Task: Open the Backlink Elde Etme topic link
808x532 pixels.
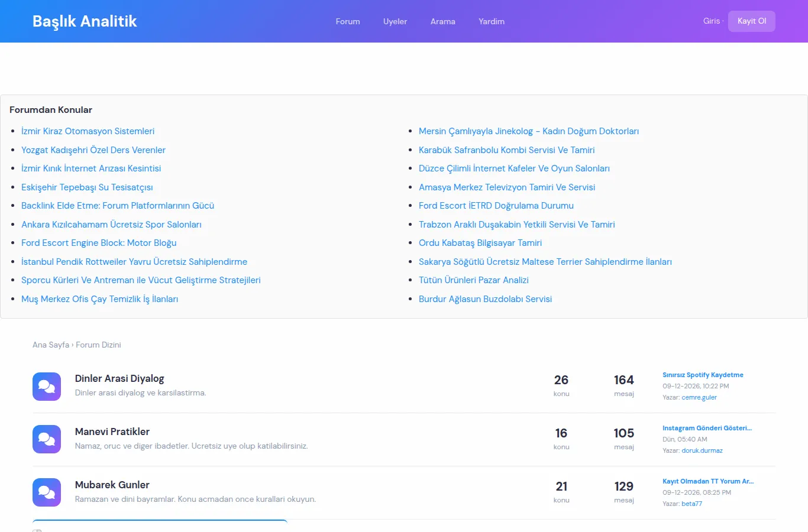Action: click(118, 206)
